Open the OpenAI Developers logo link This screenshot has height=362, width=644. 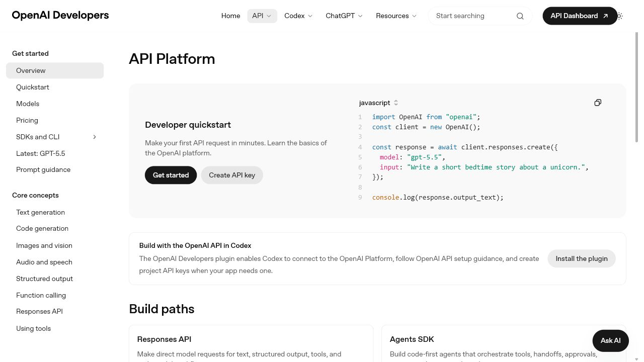[60, 15]
